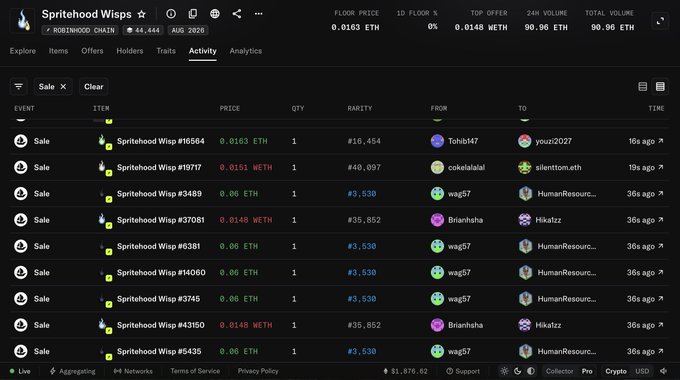
Task: View HumanResourc... buyer on Wisp #6381 row
Action: pos(557,246)
